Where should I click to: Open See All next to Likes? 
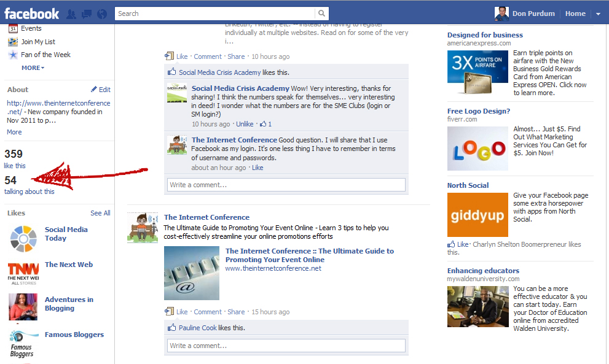tap(100, 213)
